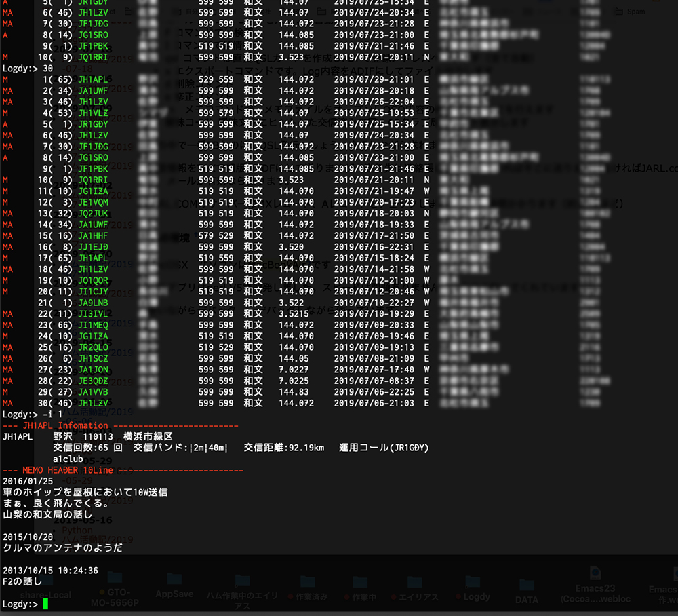Click the JI1MEQ callsign entry

point(92,325)
